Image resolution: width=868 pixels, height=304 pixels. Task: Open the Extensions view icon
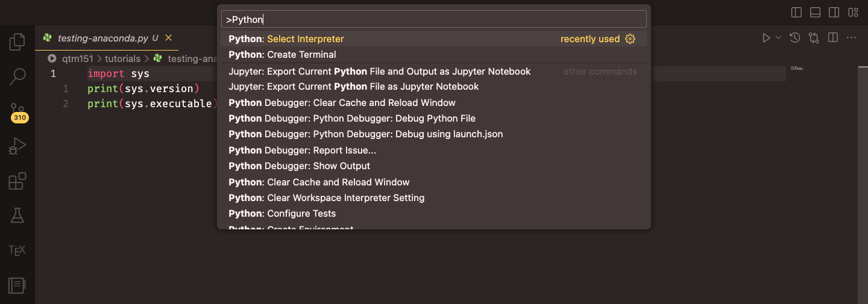tap(17, 181)
